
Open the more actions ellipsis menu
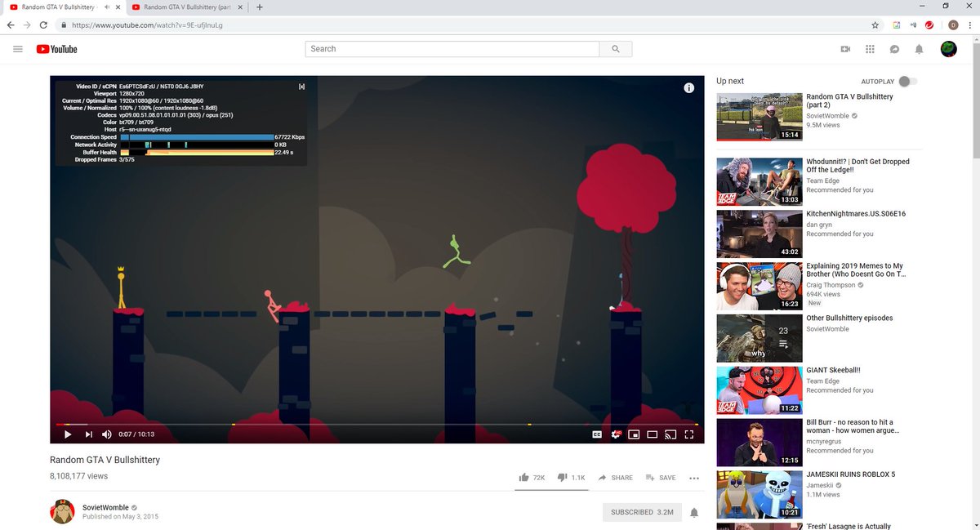click(694, 478)
